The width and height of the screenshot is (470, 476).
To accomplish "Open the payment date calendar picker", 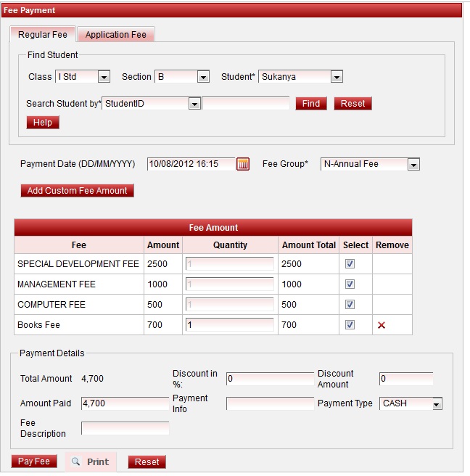I will tap(243, 164).
